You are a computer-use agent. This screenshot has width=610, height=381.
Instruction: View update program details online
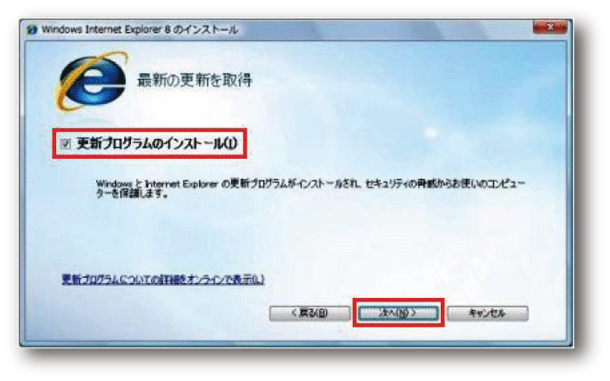[x=163, y=279]
